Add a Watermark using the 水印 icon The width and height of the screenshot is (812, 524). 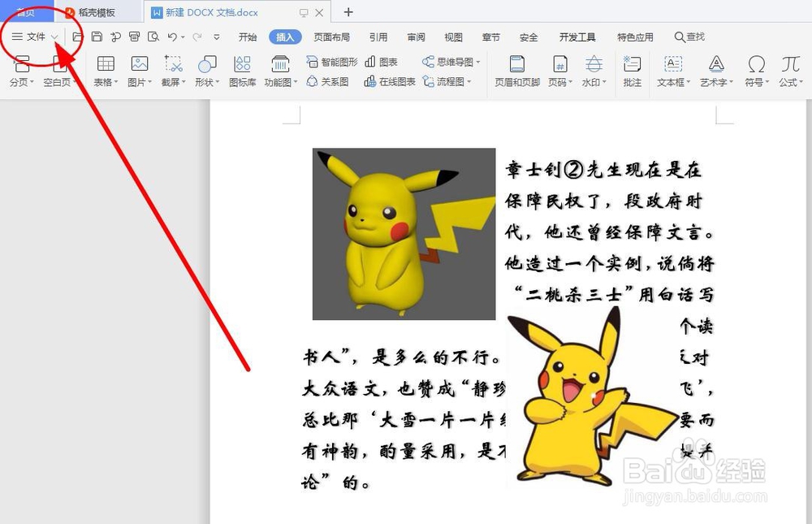(x=594, y=69)
